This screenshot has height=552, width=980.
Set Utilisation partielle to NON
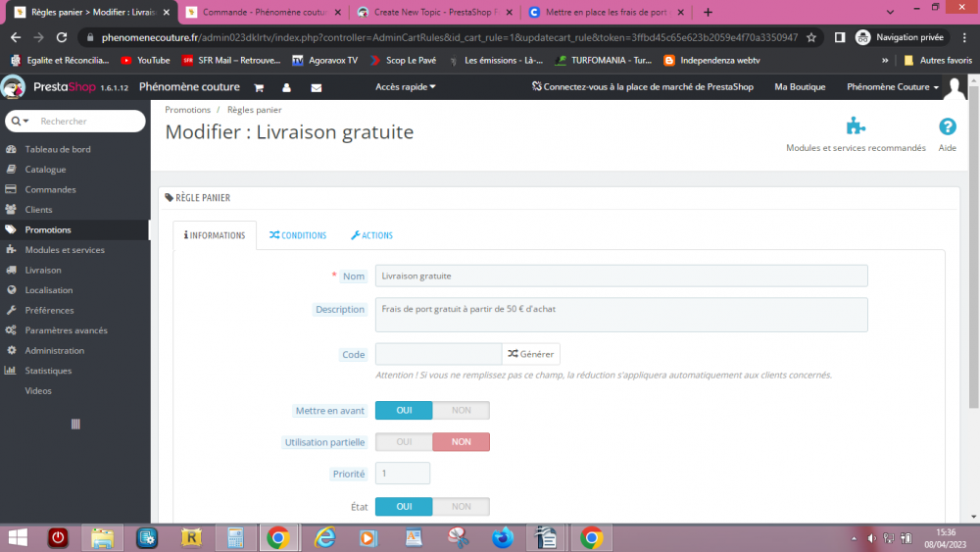pyautogui.click(x=462, y=442)
